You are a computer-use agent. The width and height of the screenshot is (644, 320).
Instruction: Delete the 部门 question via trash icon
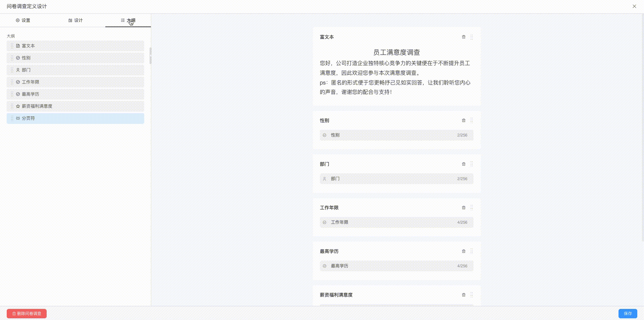tap(464, 164)
